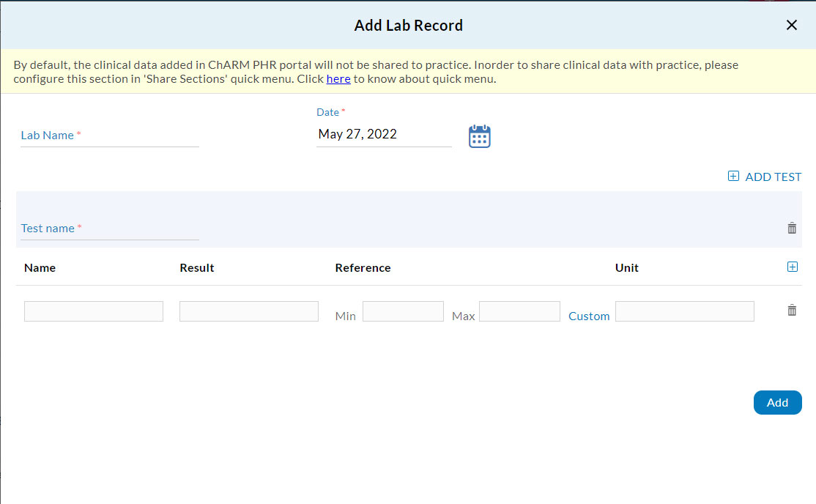Add a new test row via plus icon
Screen dimensions: 816x504
[x=793, y=267]
